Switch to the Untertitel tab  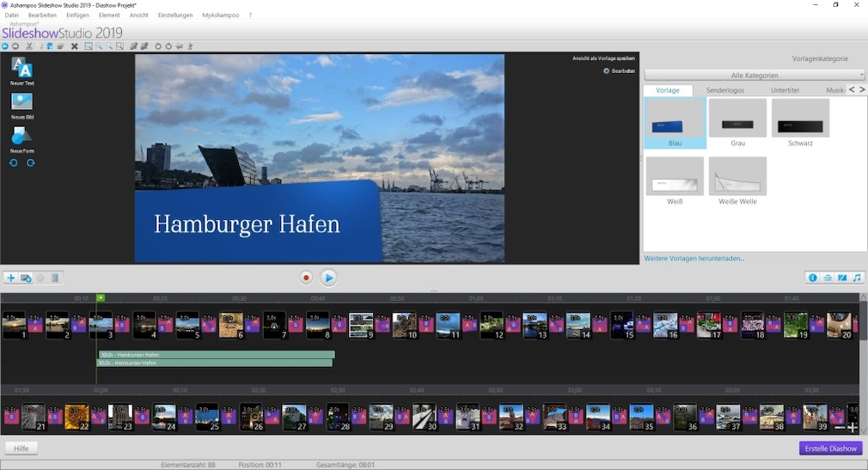click(x=785, y=90)
